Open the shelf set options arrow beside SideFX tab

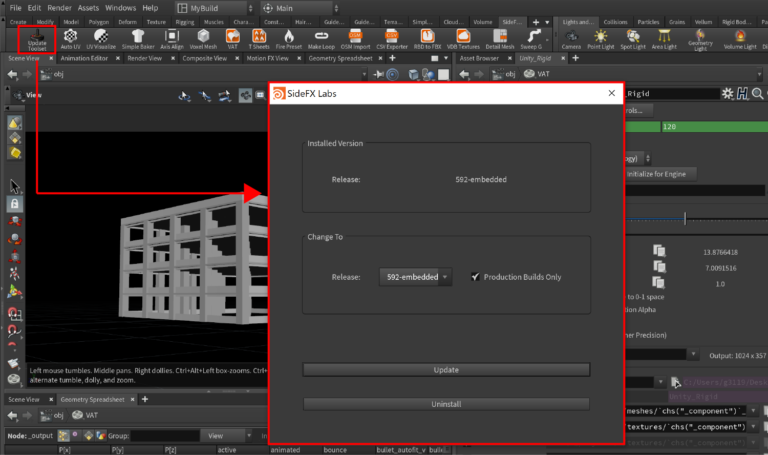pyautogui.click(x=547, y=22)
